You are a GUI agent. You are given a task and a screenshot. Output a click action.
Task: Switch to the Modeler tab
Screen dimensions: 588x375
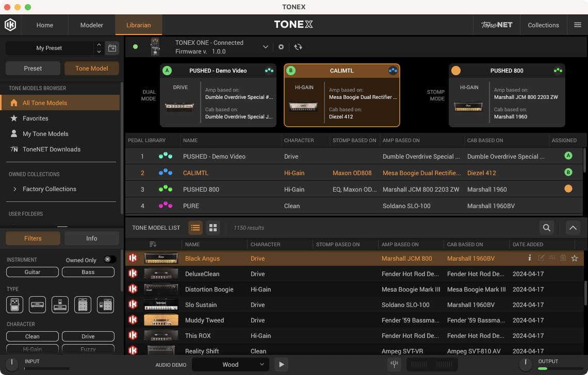pos(91,25)
